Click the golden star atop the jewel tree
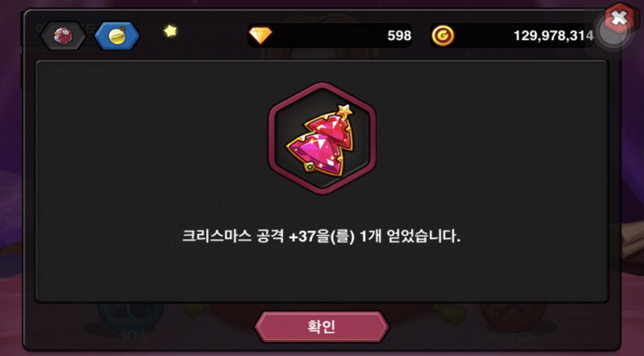Image resolution: width=644 pixels, height=356 pixels. coord(344,110)
